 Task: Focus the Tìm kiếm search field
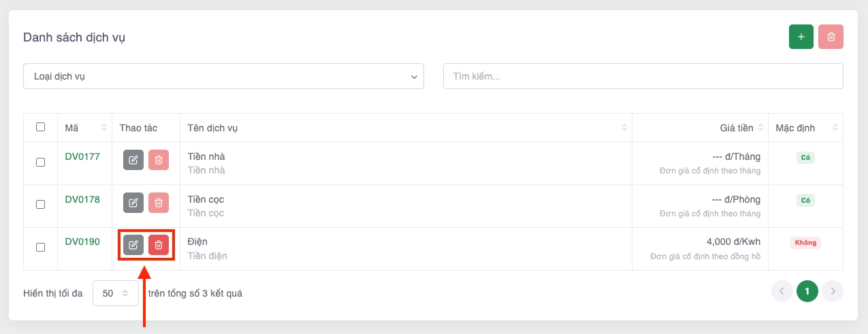643,76
